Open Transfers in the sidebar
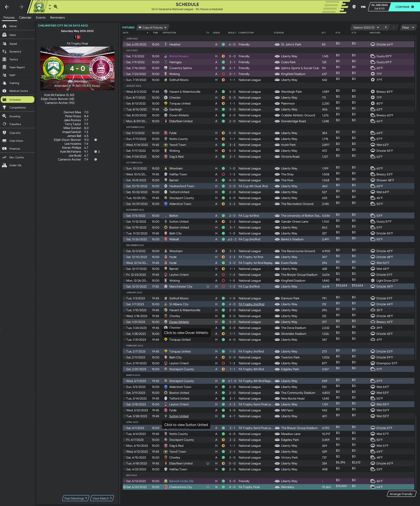Screen dimensions: 420x506 [x=17, y=124]
